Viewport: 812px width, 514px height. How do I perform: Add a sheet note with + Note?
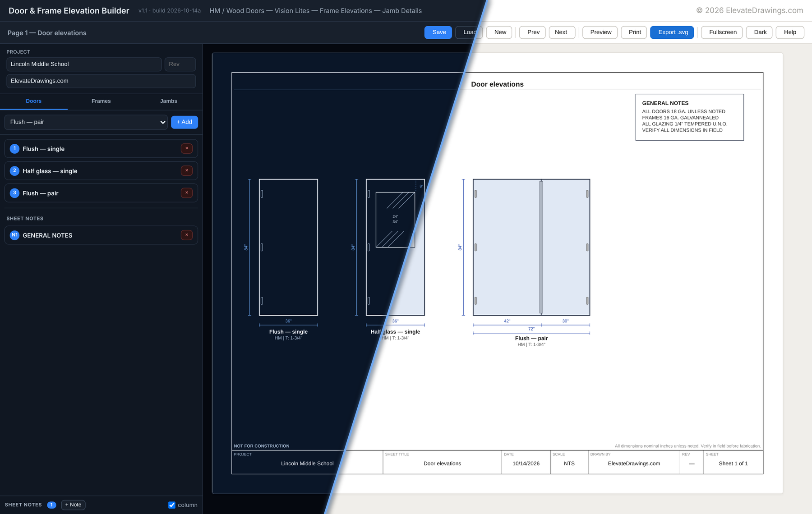click(73, 505)
